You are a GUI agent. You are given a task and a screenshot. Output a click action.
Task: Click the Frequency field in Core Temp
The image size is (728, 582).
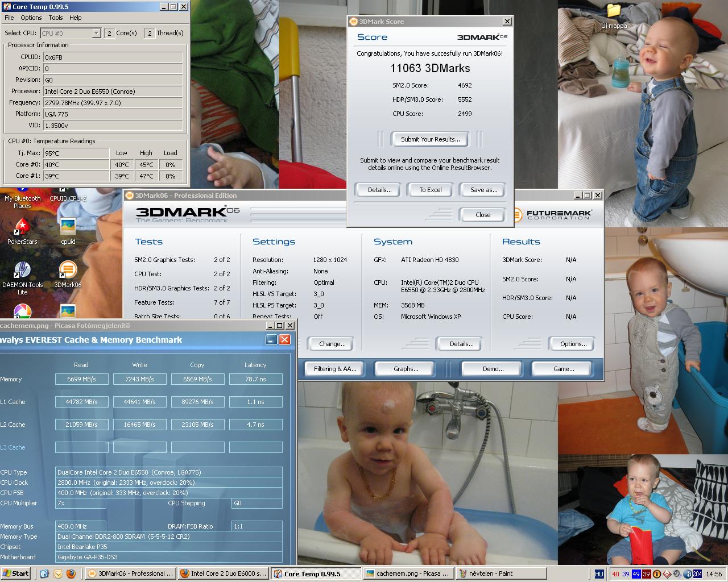[x=113, y=103]
